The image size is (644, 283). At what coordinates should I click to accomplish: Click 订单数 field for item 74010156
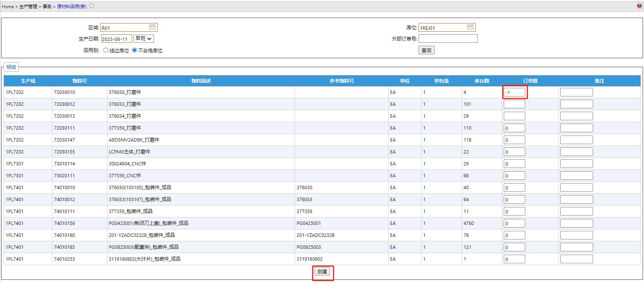[x=515, y=223]
